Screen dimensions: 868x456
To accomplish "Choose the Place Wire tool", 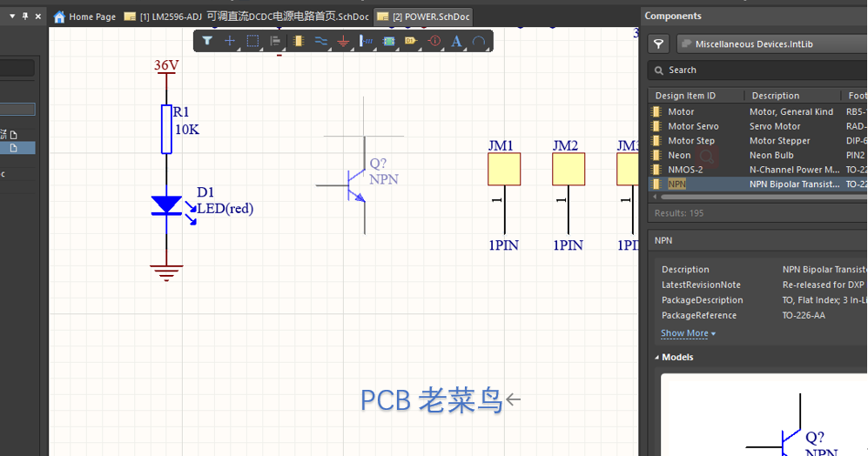I will pyautogui.click(x=321, y=41).
